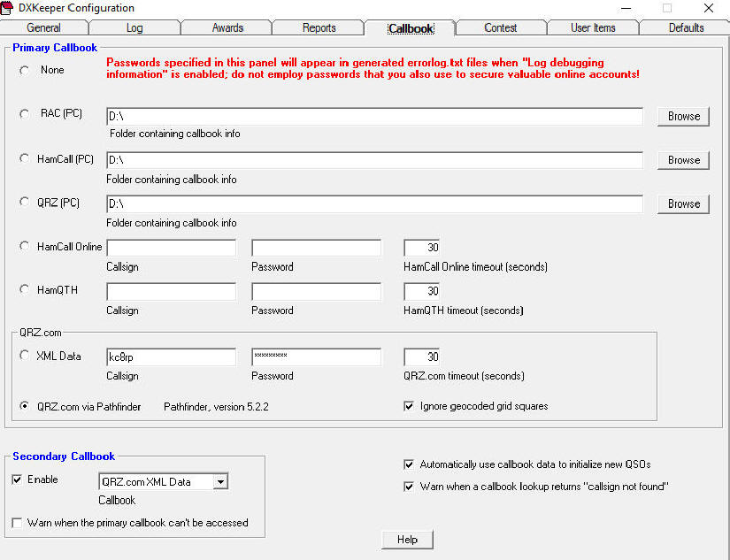
Task: Click the 'HamCall Online timeout (seconds)' label
Action: [x=475, y=267]
